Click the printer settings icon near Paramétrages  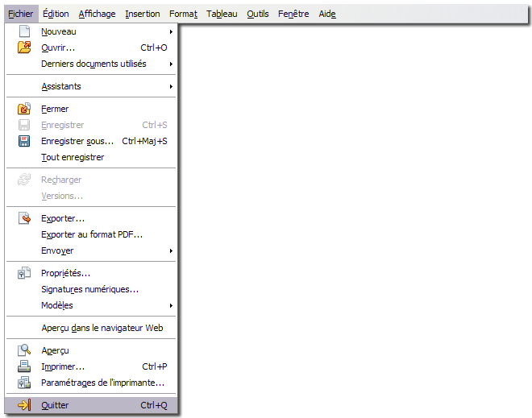tap(24, 383)
